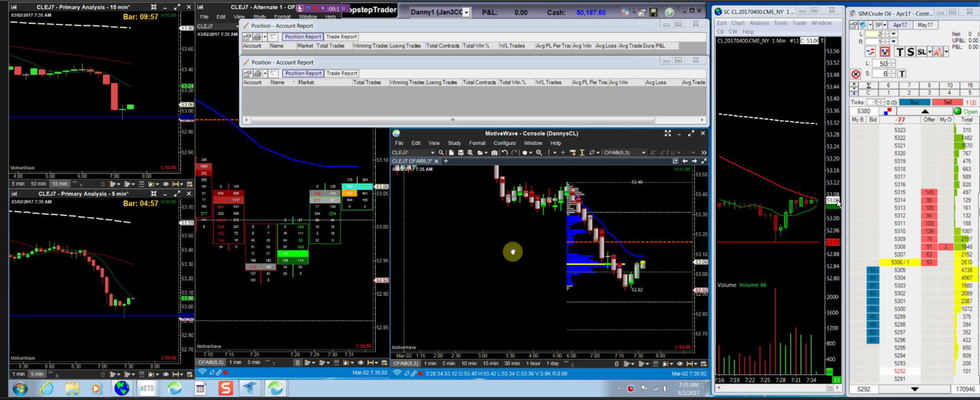The width and height of the screenshot is (980, 400).
Task: Expand the open-folder dropdown in Console toolbar
Action: (486, 153)
